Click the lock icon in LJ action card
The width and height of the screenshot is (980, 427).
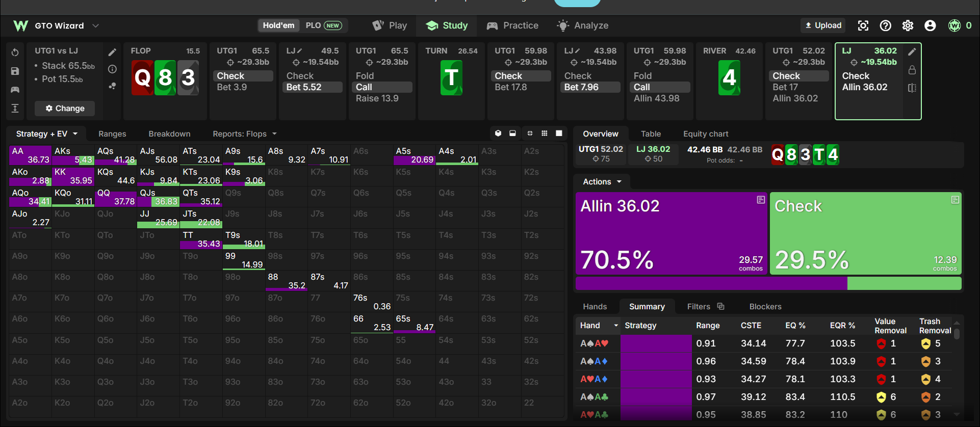pyautogui.click(x=912, y=70)
